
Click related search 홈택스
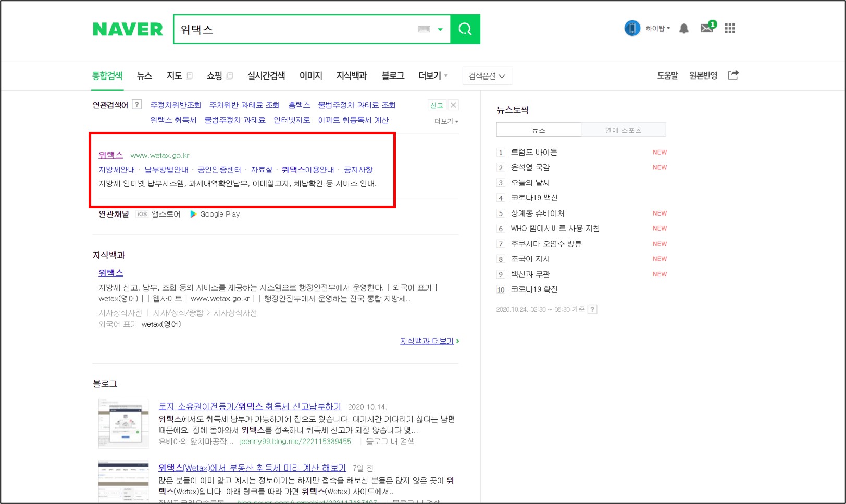point(299,105)
